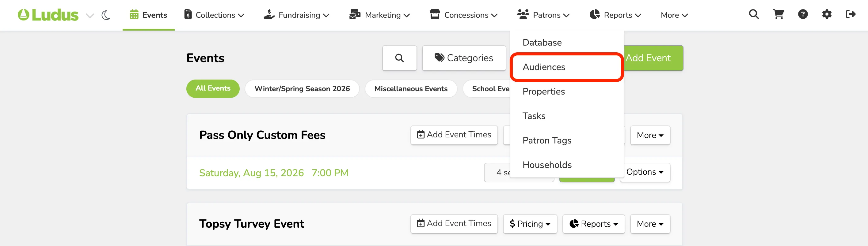868x246 pixels.
Task: Click Add Event Times for Pass Only Custom Fees
Action: (x=454, y=135)
